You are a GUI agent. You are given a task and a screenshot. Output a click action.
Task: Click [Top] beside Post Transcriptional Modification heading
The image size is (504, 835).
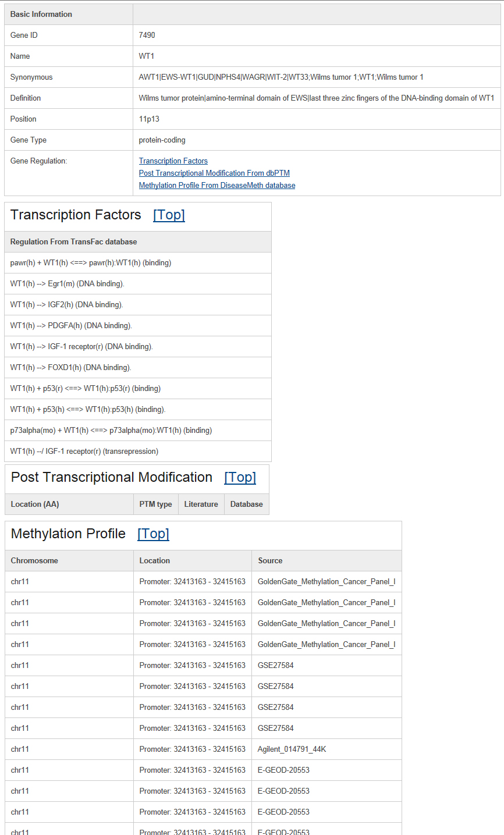tap(240, 477)
